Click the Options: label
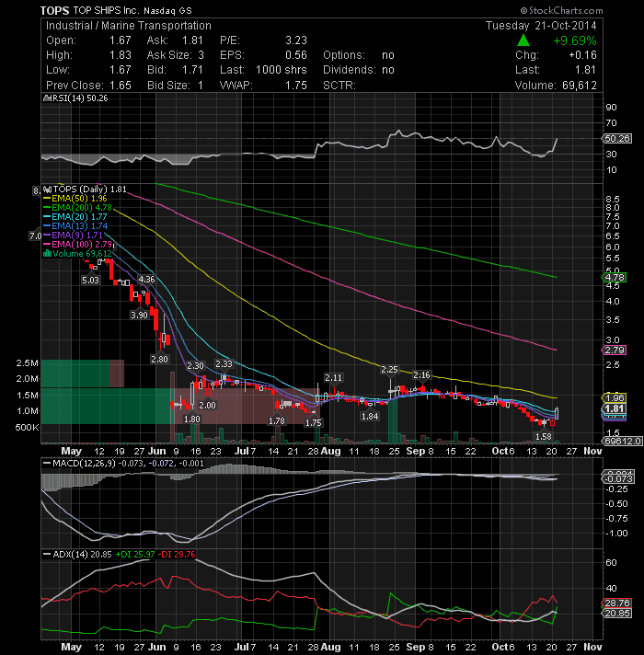This screenshot has width=644, height=655. click(344, 55)
